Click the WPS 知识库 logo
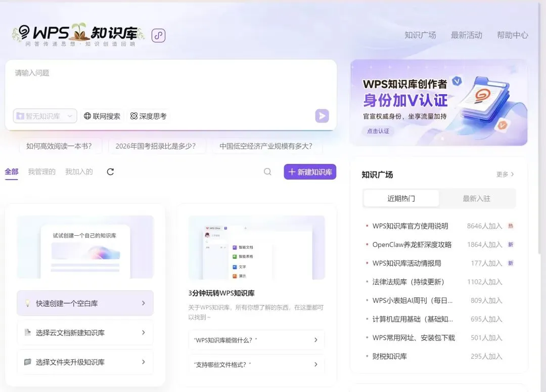 tap(78, 35)
